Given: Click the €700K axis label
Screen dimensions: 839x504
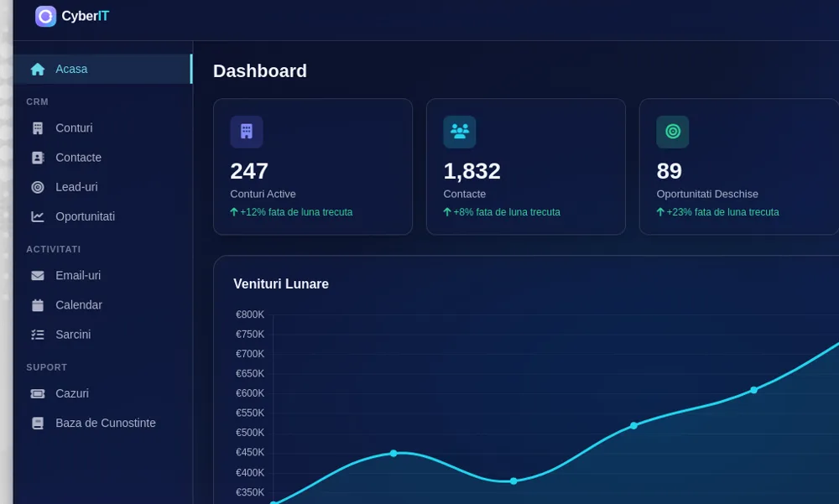Looking at the screenshot, I should click(x=250, y=354).
